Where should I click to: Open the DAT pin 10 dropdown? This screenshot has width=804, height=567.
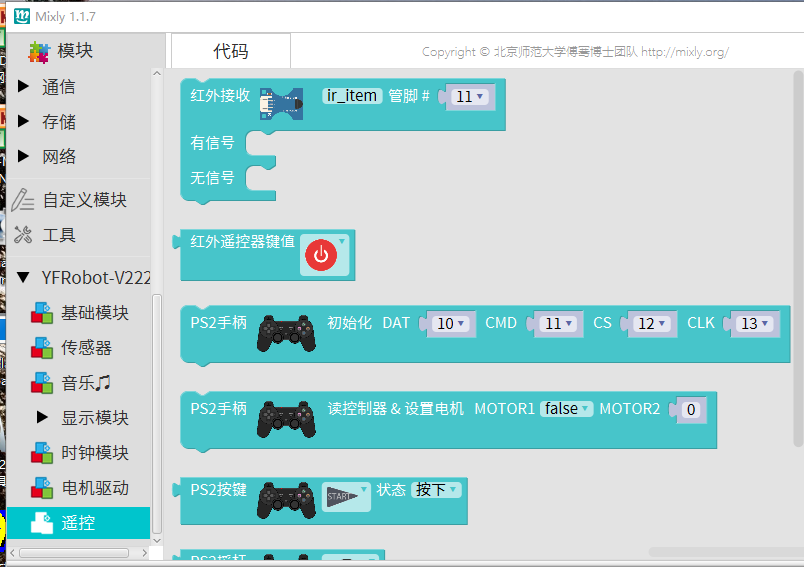coord(450,324)
